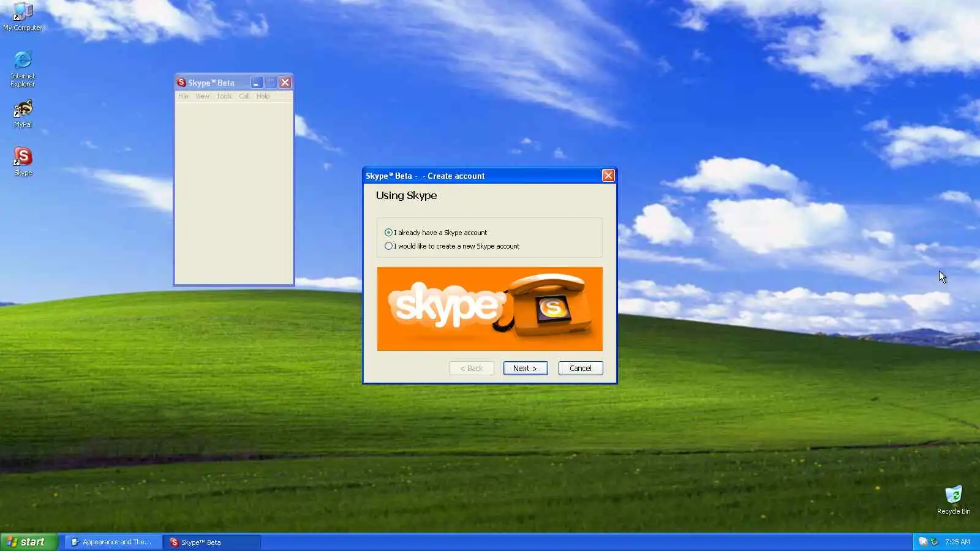Click the Skype logo in Skype Beta title bar
This screenshot has height=551, width=980.
[181, 83]
